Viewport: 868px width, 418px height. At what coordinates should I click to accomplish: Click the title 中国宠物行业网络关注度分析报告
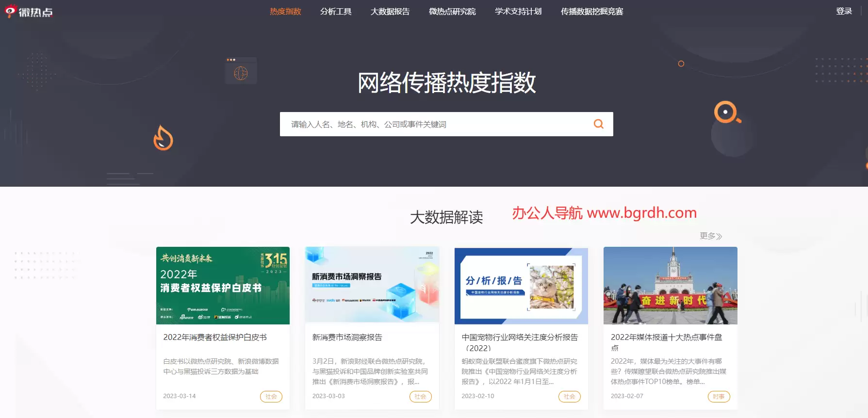coord(520,342)
